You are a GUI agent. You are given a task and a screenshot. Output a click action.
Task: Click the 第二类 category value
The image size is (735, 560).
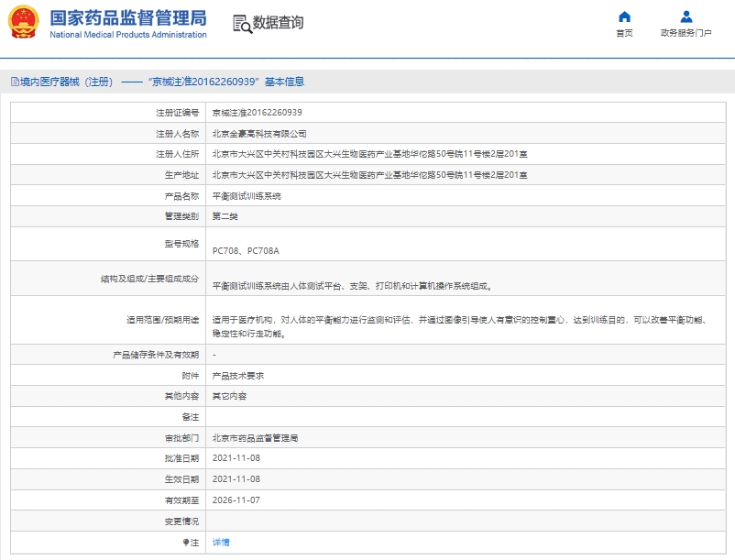click(225, 216)
